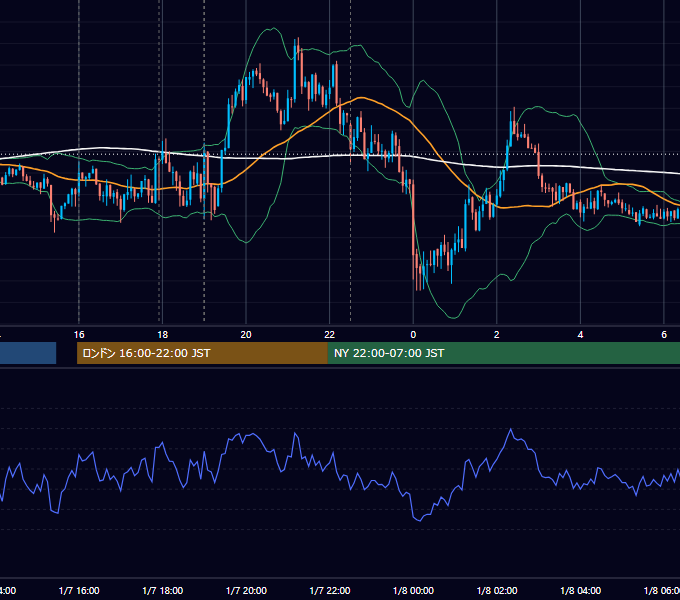Viewport: 680px width, 600px height.
Task: Click the 4 hour label on time axis
Action: pos(580,335)
